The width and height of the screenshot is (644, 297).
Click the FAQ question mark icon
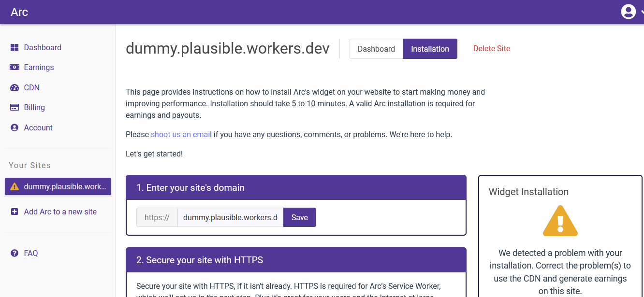point(15,253)
